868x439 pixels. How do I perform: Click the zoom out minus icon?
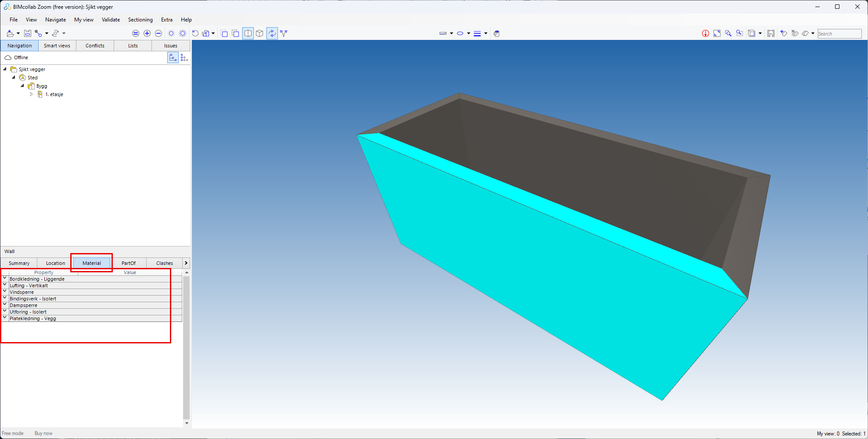click(158, 33)
